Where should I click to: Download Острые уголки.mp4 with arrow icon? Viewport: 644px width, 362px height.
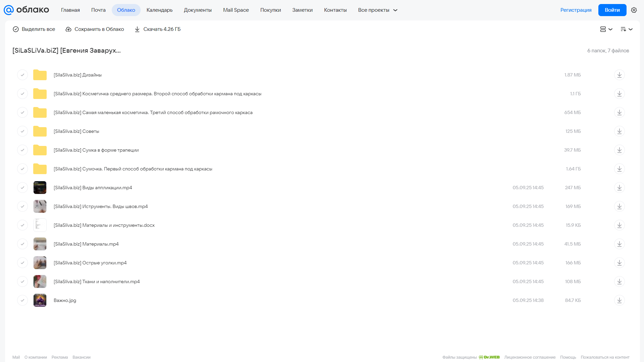pyautogui.click(x=619, y=263)
